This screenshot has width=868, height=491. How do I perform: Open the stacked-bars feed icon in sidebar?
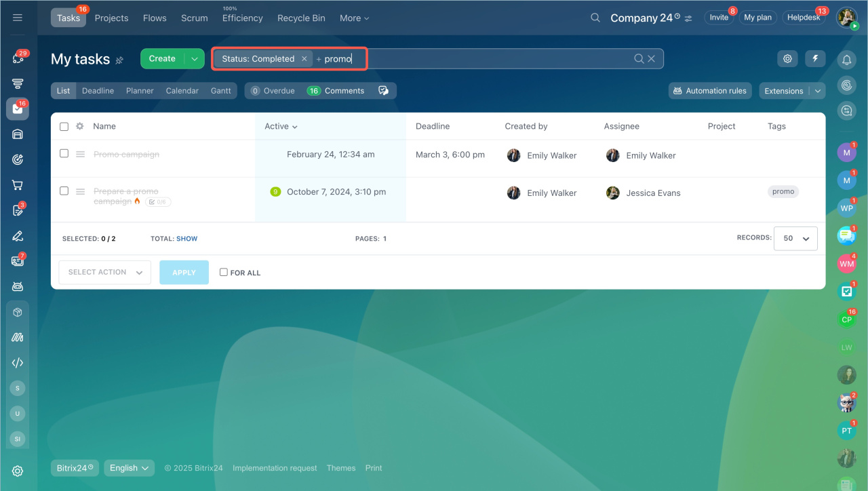coord(18,84)
